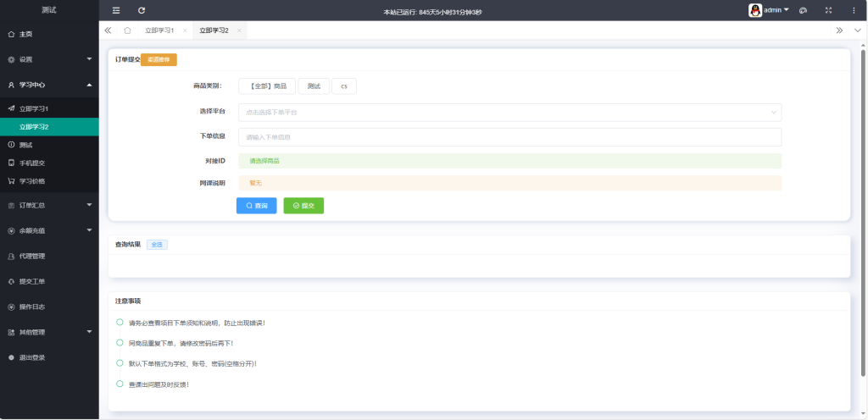Switch to the 立即学习1 tab
This screenshot has height=420, width=868.
(x=159, y=30)
